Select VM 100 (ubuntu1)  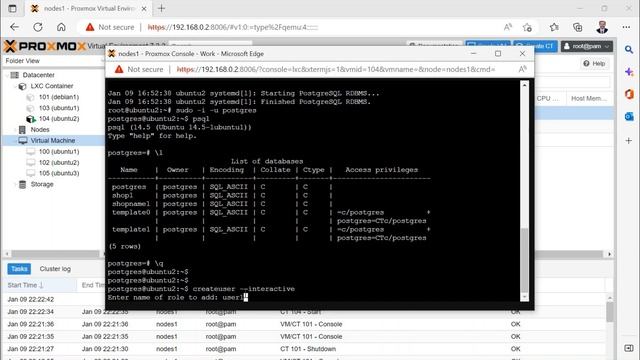(59, 151)
